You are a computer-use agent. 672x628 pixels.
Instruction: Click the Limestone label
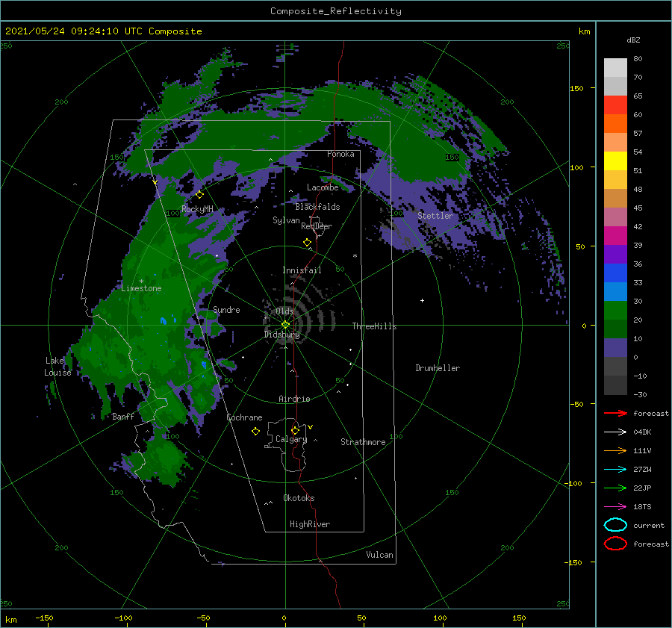(x=141, y=288)
